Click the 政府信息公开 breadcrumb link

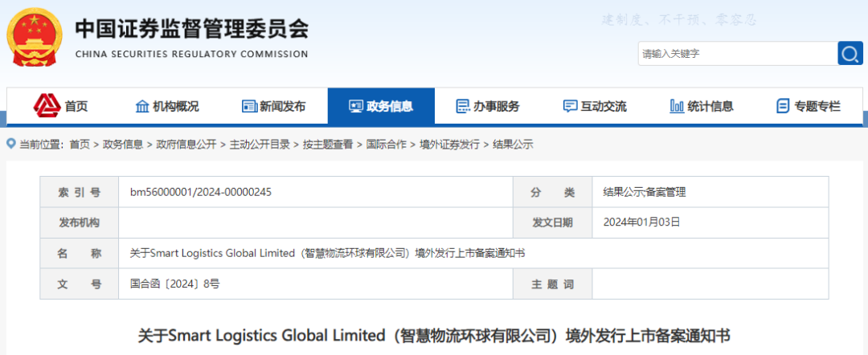click(x=186, y=145)
